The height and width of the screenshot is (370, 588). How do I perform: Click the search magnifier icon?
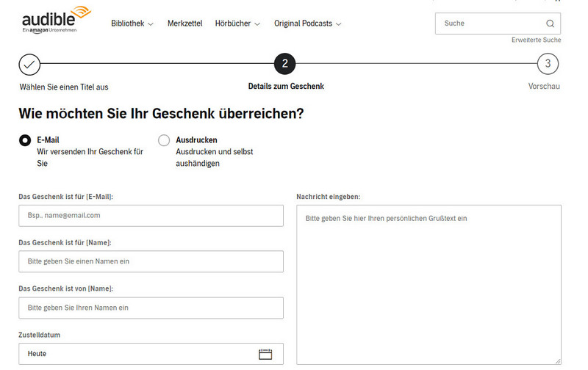[550, 23]
